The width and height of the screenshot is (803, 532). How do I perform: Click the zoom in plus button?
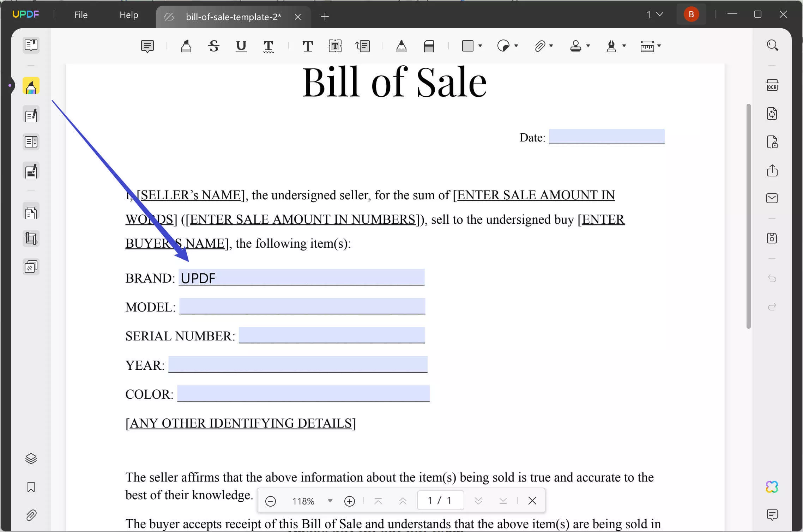click(349, 501)
